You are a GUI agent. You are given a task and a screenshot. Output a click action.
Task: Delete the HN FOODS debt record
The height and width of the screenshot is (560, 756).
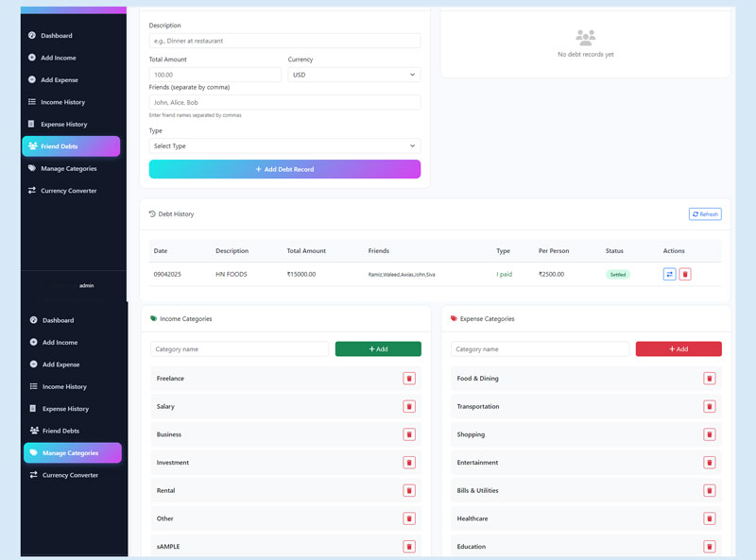[685, 274]
